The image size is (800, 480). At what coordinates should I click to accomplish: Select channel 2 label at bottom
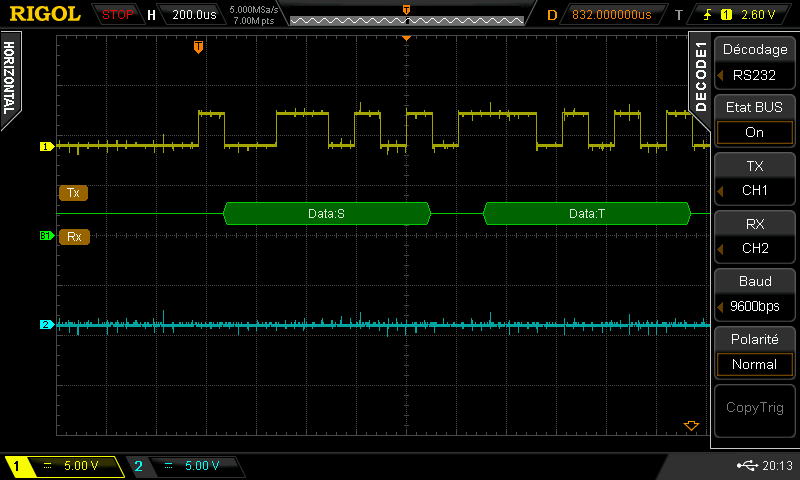click(x=138, y=466)
